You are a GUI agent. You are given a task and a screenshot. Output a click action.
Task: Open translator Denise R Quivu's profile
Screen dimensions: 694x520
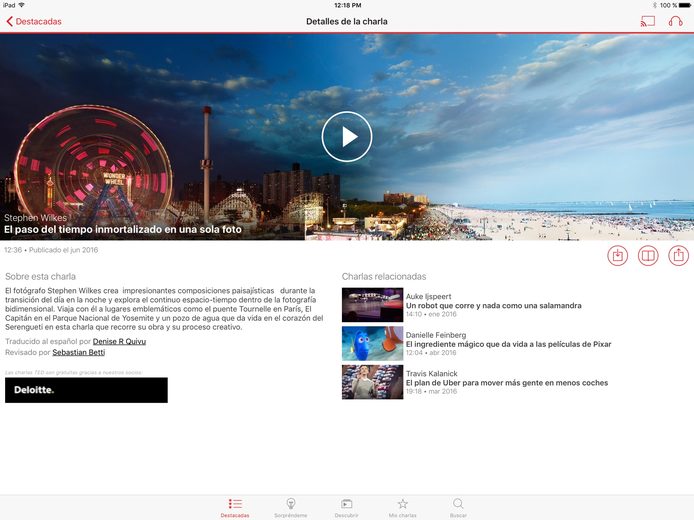pos(119,341)
